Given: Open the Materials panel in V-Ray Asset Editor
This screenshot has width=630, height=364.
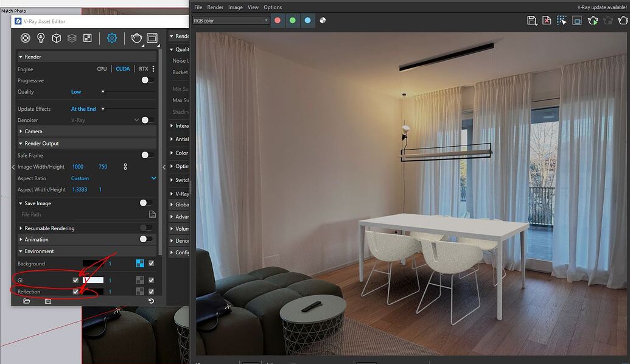Looking at the screenshot, I should coord(25,38).
